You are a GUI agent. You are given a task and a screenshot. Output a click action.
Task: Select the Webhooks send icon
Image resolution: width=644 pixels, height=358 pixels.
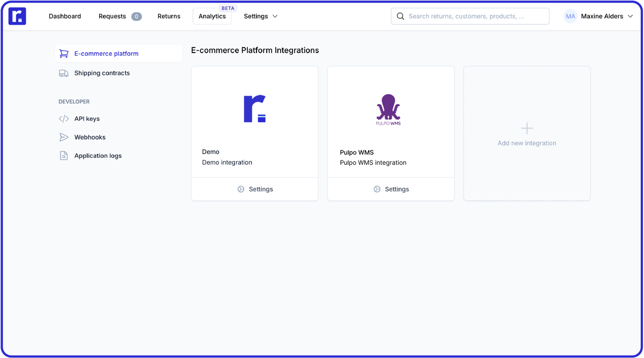click(64, 137)
